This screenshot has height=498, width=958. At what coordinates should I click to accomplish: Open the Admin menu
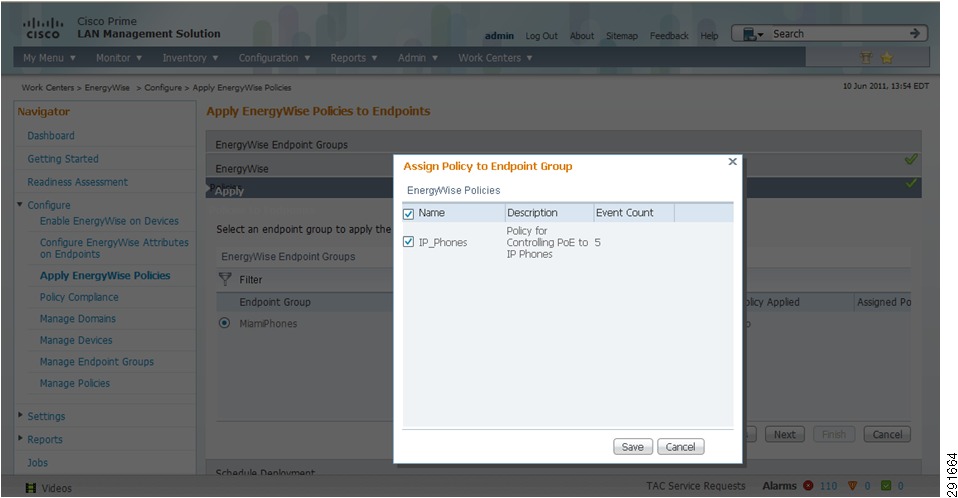click(x=418, y=57)
